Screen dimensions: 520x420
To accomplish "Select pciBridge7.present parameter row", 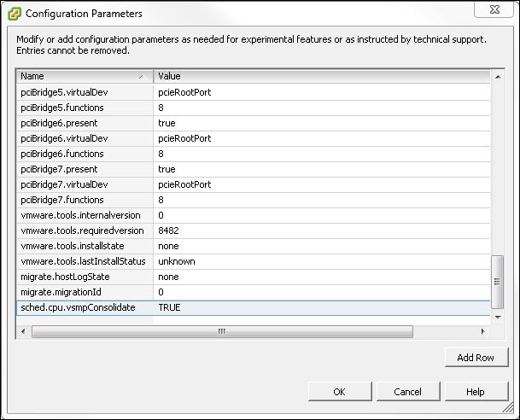I will 253,169.
